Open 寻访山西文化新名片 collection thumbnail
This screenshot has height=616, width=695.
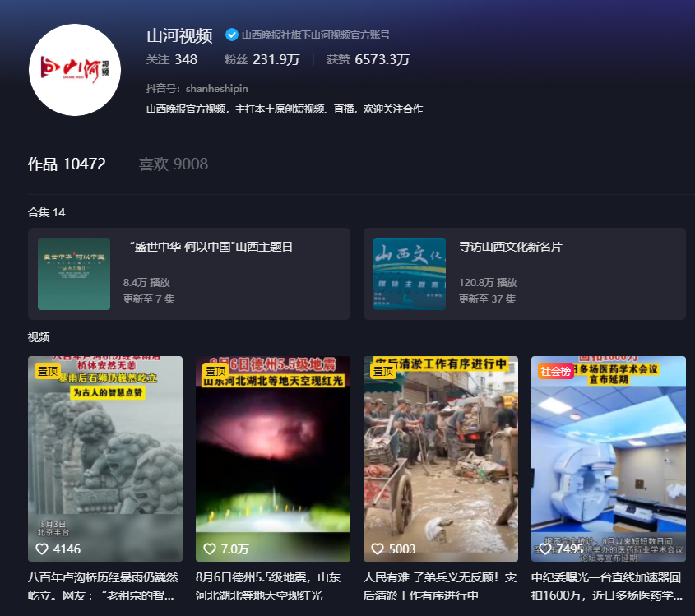pyautogui.click(x=410, y=273)
